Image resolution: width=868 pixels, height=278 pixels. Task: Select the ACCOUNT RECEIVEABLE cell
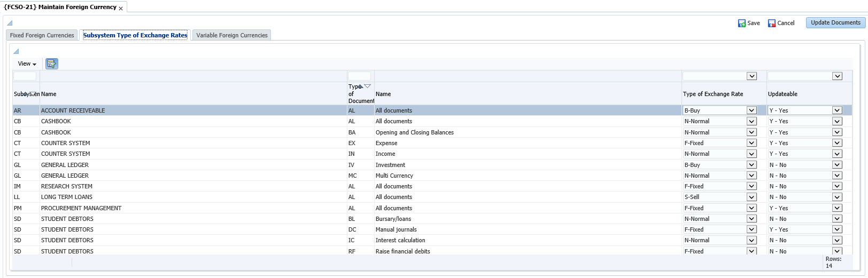click(x=193, y=110)
